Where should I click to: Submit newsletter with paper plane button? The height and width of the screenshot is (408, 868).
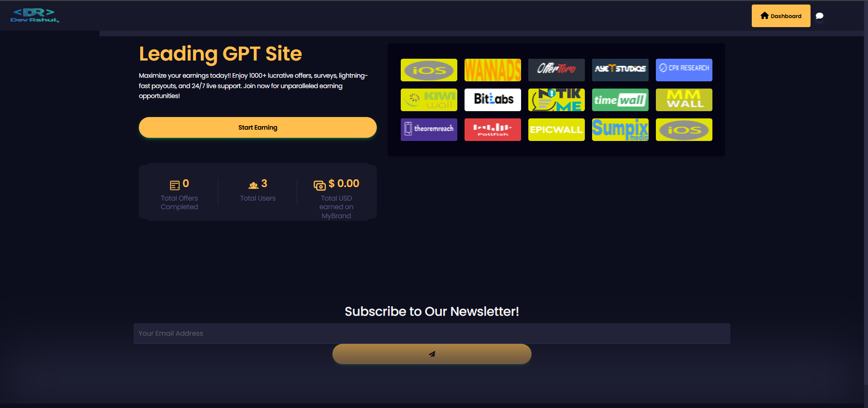click(x=432, y=354)
